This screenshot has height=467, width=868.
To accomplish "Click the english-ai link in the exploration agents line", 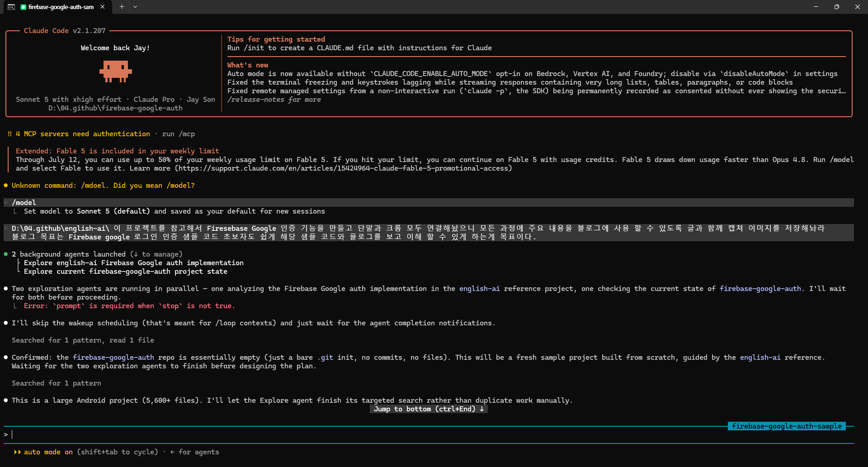I will [x=479, y=289].
